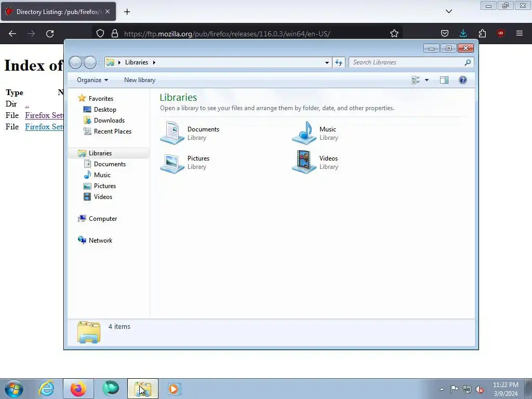532x399 pixels.
Task: Open Firefox tracking protection shield
Action: 100,34
